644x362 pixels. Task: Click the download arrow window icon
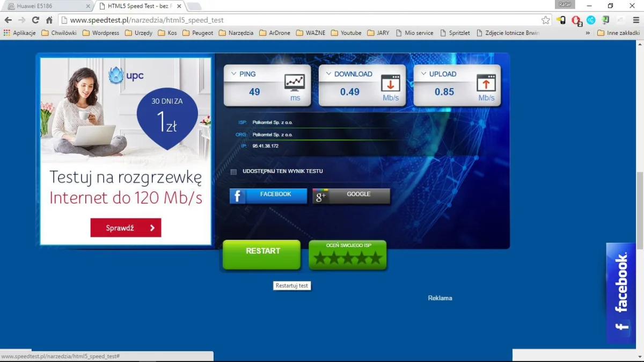click(x=391, y=83)
